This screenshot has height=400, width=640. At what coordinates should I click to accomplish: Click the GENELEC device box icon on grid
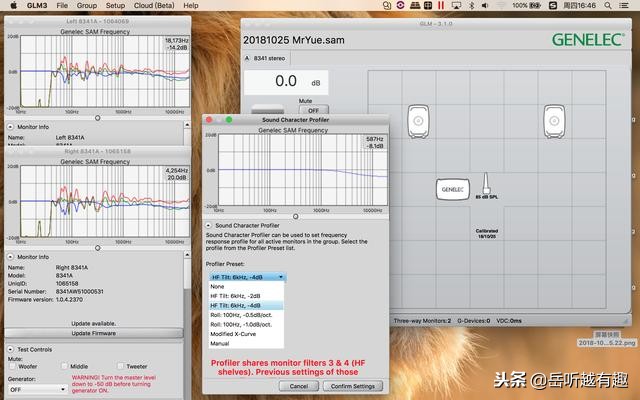pyautogui.click(x=453, y=189)
